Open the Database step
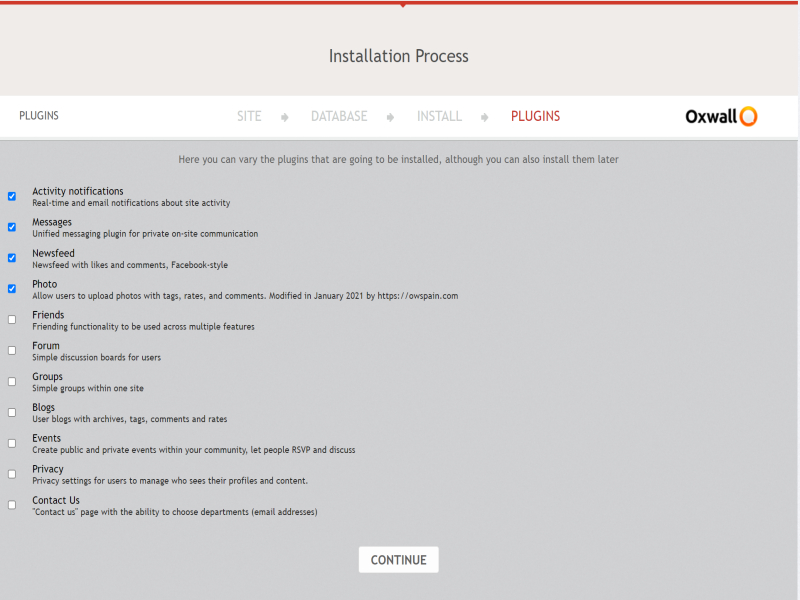The height and width of the screenshot is (600, 800). (339, 116)
